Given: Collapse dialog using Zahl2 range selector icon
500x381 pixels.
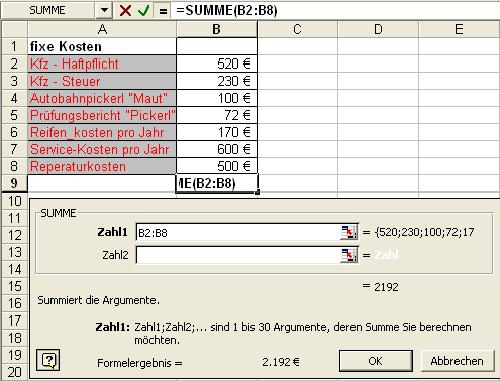Looking at the screenshot, I should click(349, 255).
